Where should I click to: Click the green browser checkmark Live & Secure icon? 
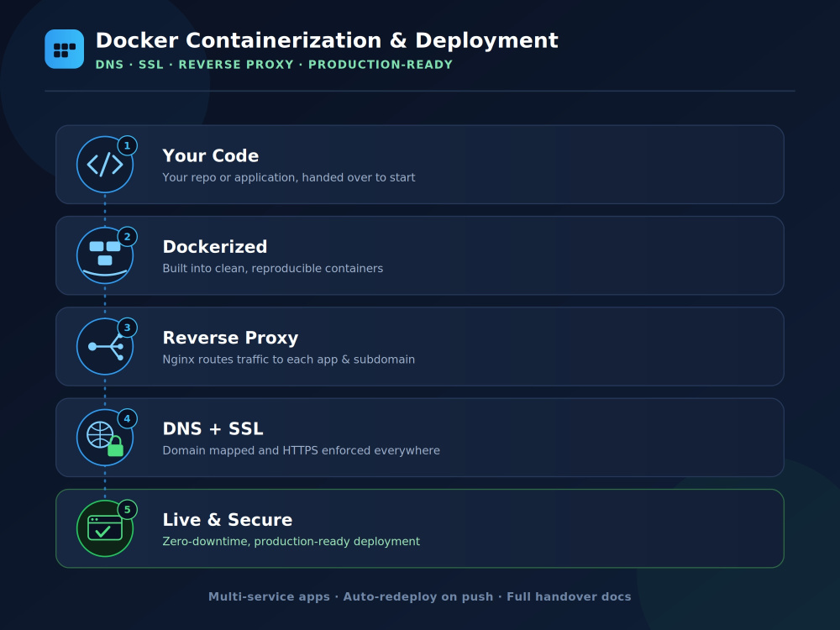[105, 528]
